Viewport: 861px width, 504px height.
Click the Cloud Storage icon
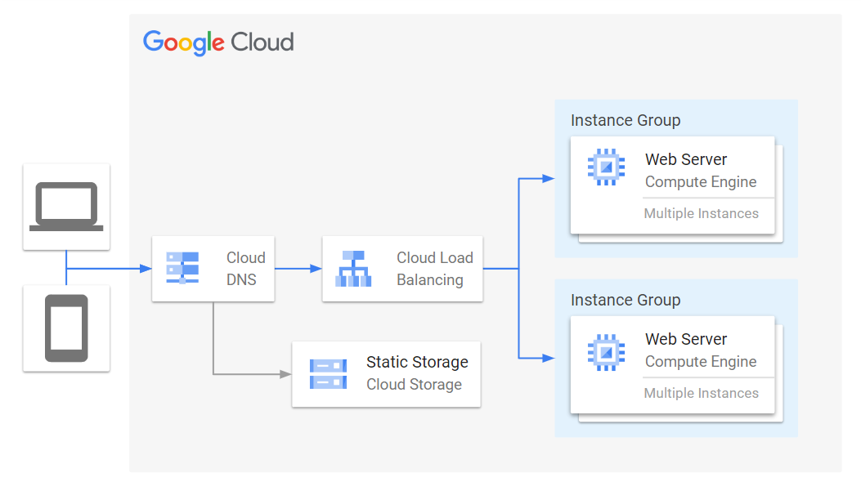click(328, 374)
